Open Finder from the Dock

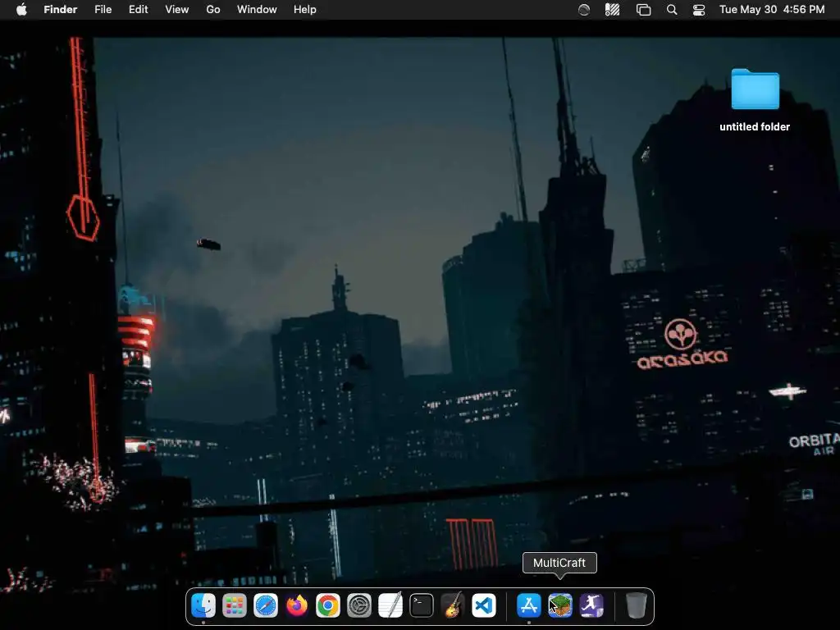point(203,606)
